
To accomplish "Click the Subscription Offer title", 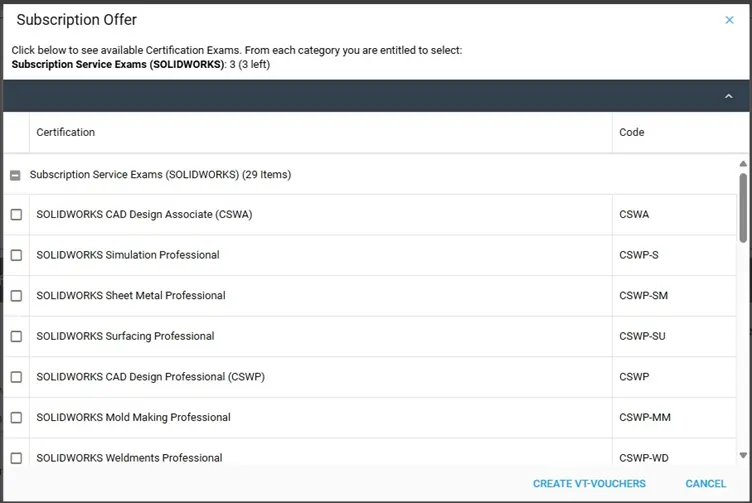I will click(x=76, y=20).
